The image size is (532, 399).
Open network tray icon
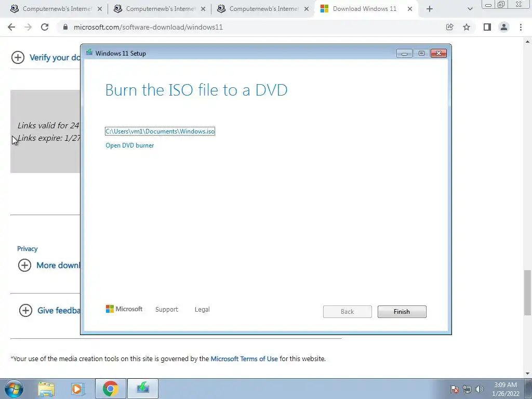coord(467,389)
